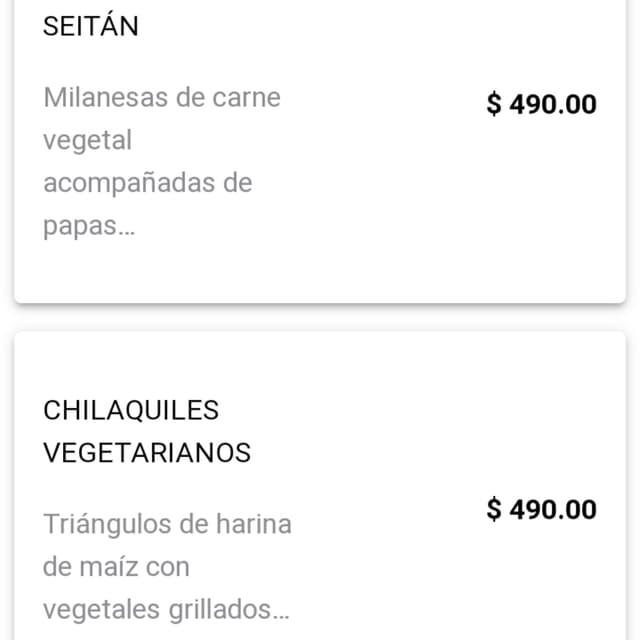Viewport: 640px width, 640px height.
Task: Open the CHILAQUILES heading word
Action: [x=131, y=410]
